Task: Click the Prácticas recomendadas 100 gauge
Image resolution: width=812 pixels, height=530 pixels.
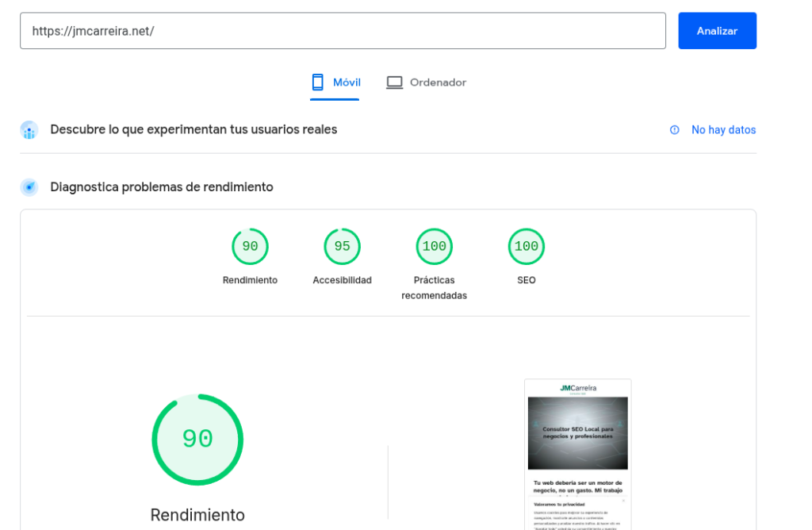Action: click(434, 246)
